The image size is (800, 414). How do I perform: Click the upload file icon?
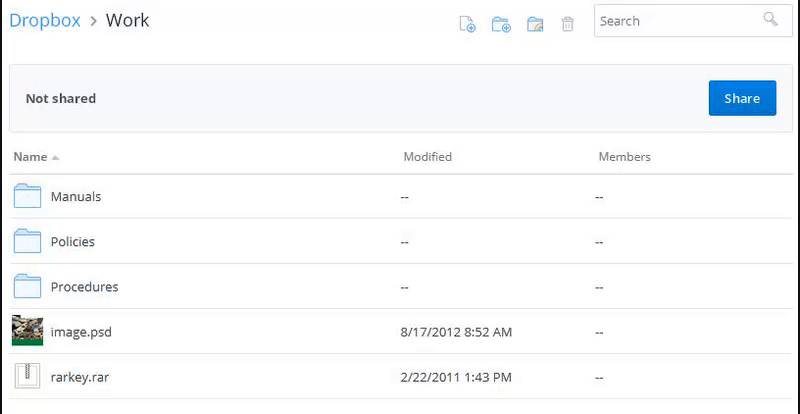click(467, 24)
